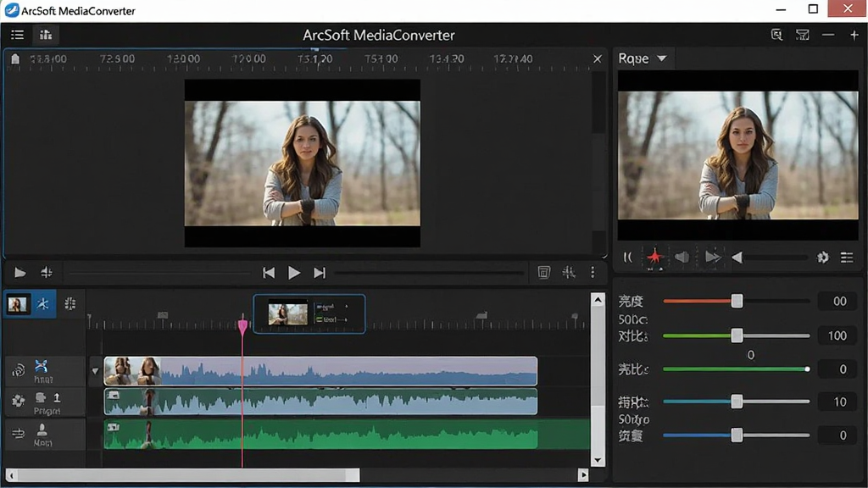Click the pink playhead marker
Viewport: 868px width, 488px height.
(242, 325)
